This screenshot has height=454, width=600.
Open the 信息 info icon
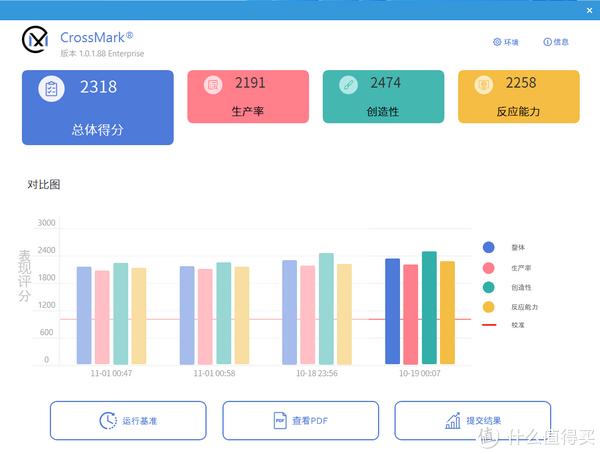click(x=547, y=42)
